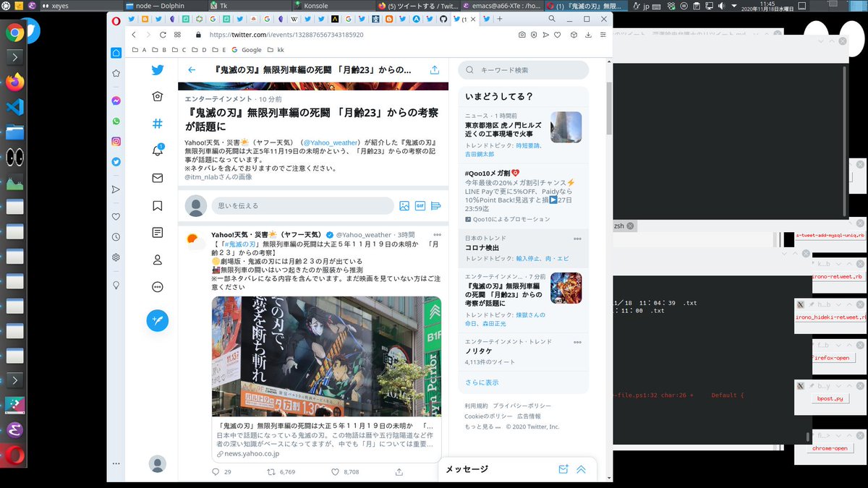Viewport: 868px width, 488px height.
Task: Open Opera sidebar history clock
Action: 116,236
